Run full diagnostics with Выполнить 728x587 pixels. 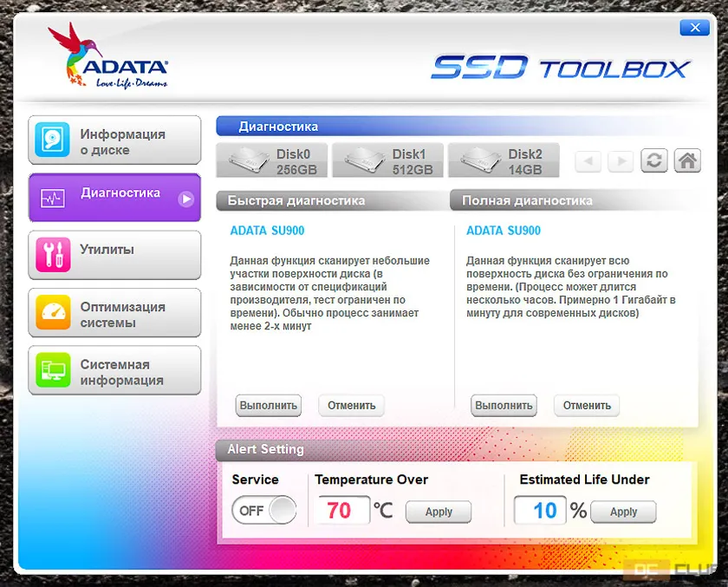tap(504, 406)
